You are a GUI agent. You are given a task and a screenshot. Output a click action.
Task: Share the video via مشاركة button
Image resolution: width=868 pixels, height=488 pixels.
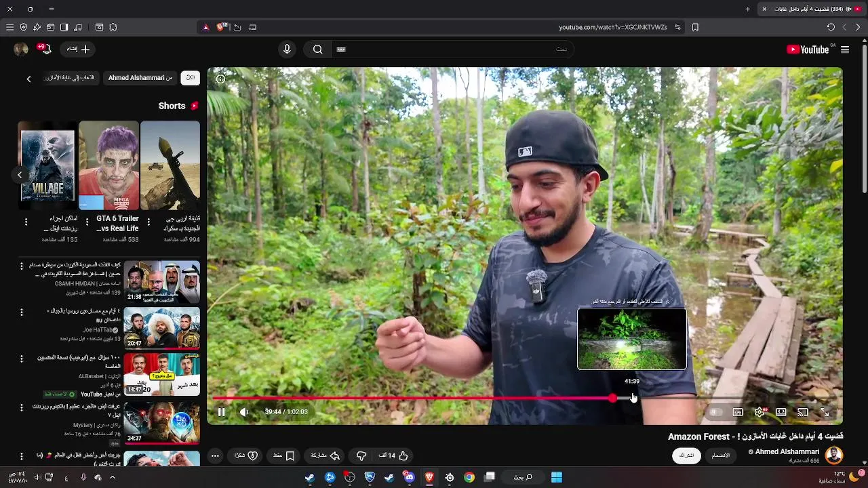[x=325, y=455]
